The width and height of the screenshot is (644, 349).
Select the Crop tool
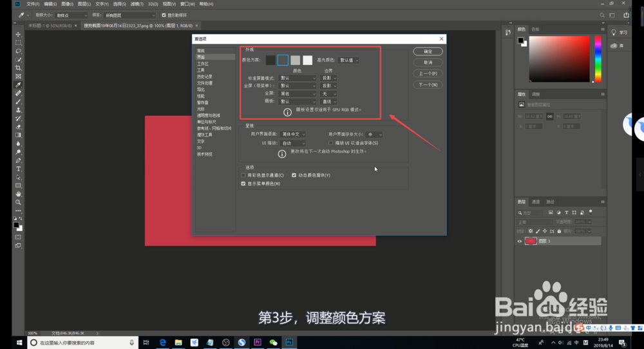(x=18, y=68)
